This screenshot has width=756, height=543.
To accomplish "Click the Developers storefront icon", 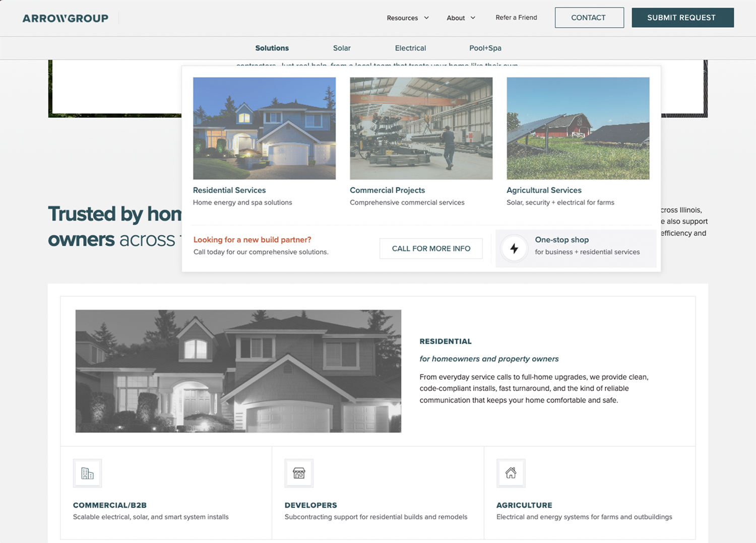I will coord(299,473).
